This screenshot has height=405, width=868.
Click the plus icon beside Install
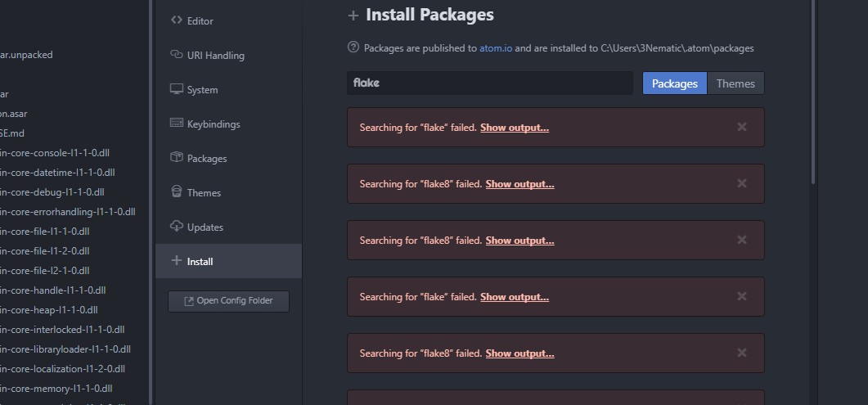click(176, 261)
